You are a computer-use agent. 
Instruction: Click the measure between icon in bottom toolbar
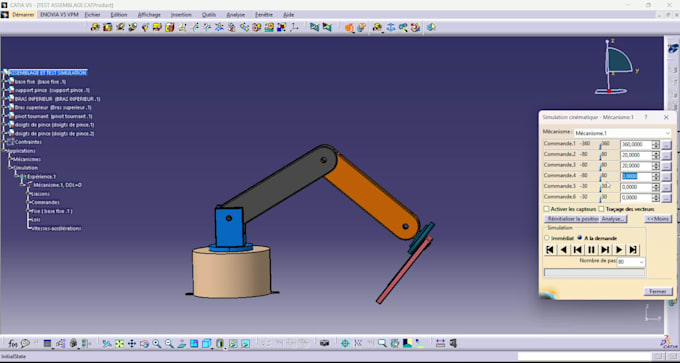(440, 343)
